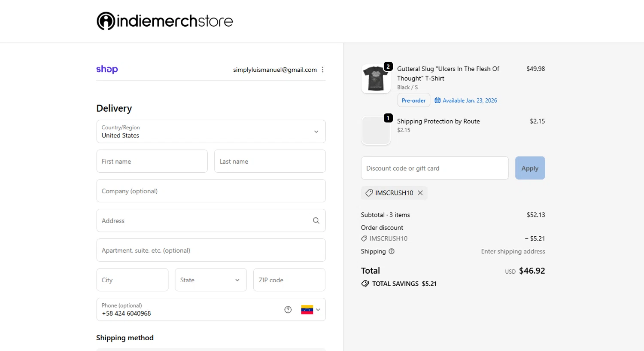Open the Venezuela flag country code selector
The height and width of the screenshot is (351, 644).
click(311, 309)
